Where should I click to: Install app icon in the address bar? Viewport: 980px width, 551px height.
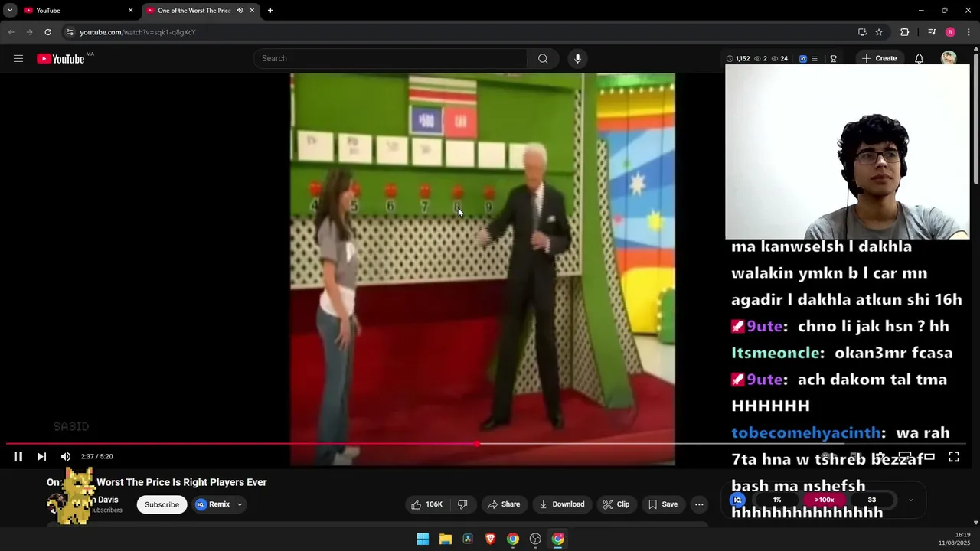click(x=862, y=32)
